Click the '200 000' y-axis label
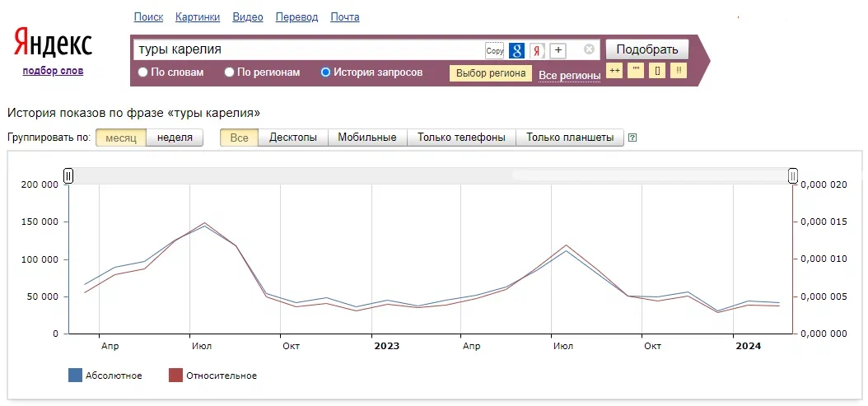 coord(40,185)
